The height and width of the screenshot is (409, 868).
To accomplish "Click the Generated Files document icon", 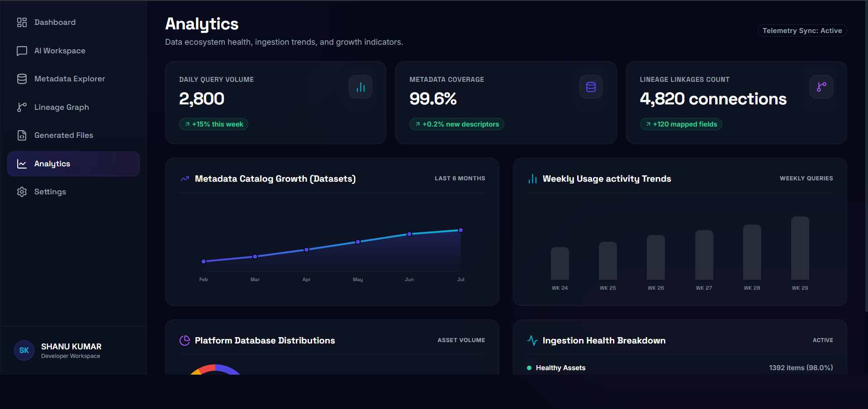I will click(x=22, y=135).
